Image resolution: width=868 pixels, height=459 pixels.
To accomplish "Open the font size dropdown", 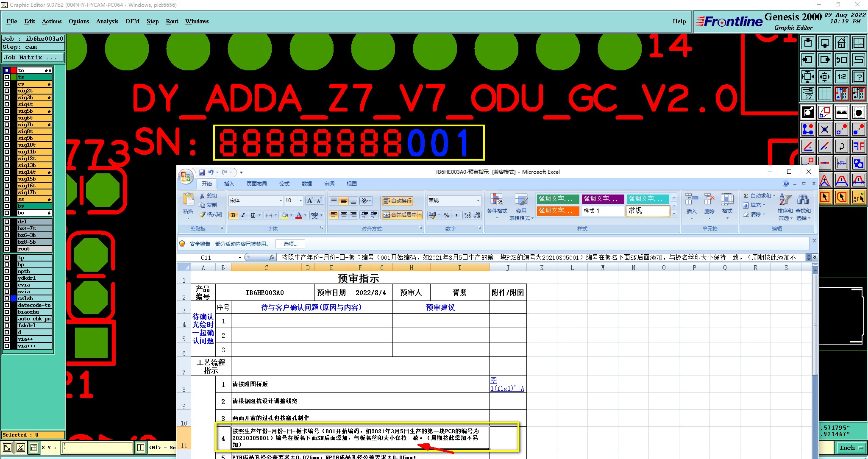I will pyautogui.click(x=300, y=200).
